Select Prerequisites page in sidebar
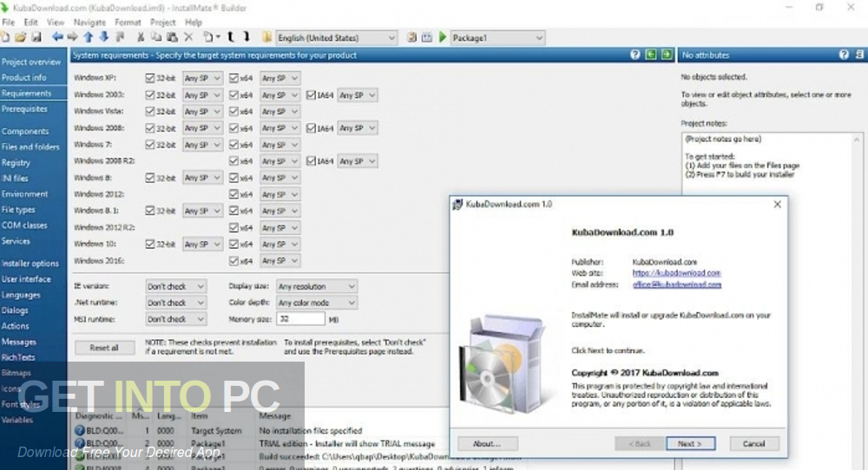The height and width of the screenshot is (470, 868). point(24,109)
